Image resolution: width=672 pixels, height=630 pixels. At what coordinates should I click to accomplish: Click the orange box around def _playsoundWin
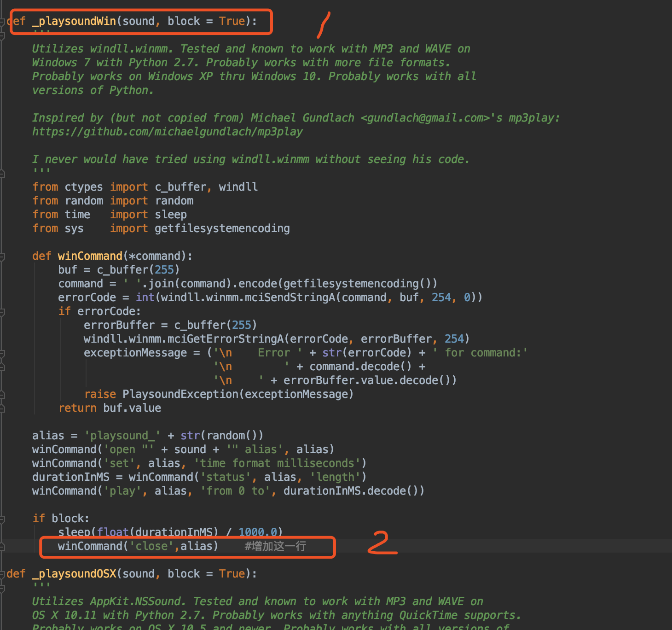pos(141,21)
